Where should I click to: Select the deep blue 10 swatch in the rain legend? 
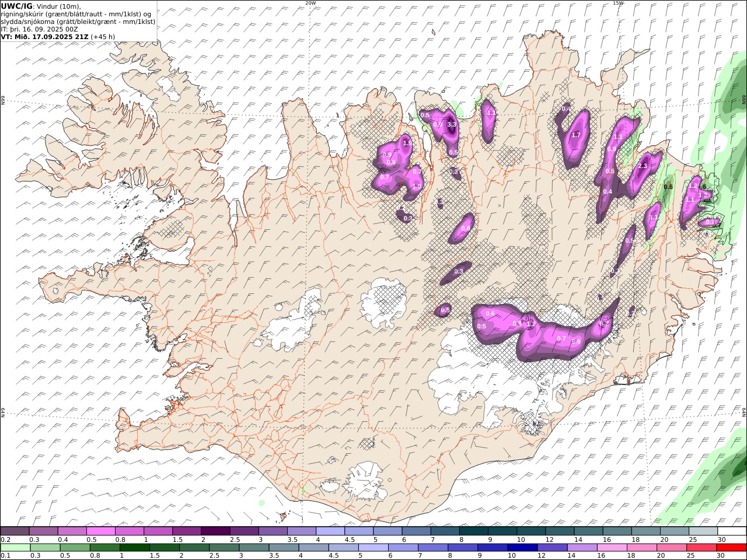point(522,547)
